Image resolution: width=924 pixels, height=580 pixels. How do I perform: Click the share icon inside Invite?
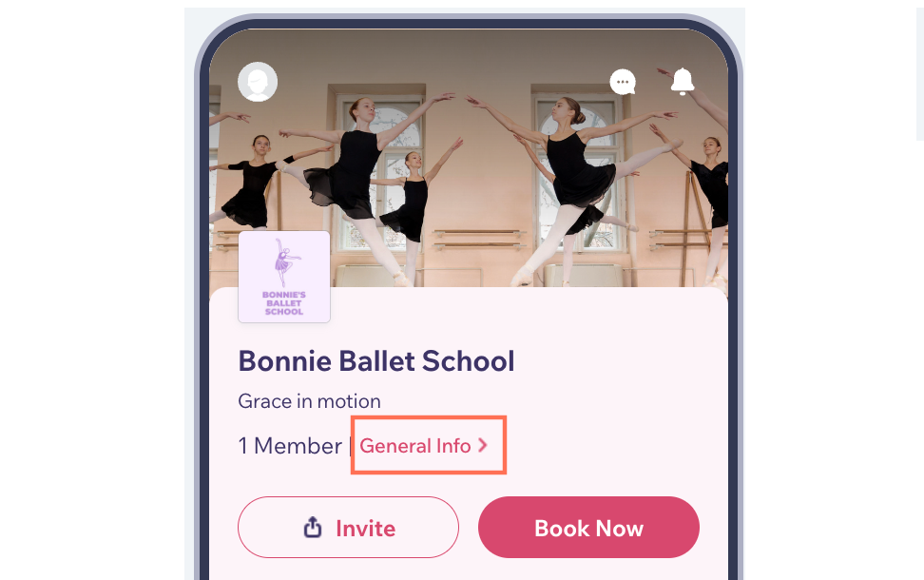coord(313,528)
